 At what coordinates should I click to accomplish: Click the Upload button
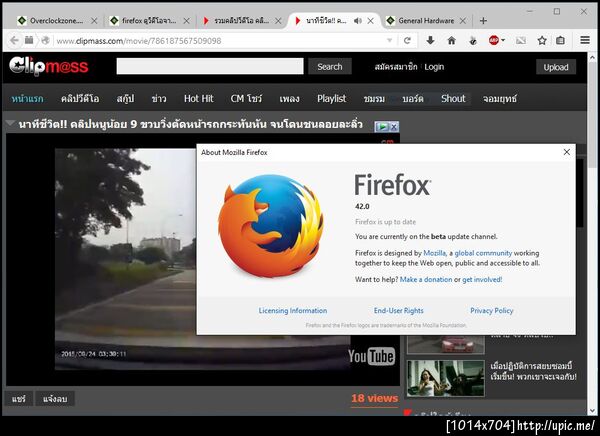[556, 67]
